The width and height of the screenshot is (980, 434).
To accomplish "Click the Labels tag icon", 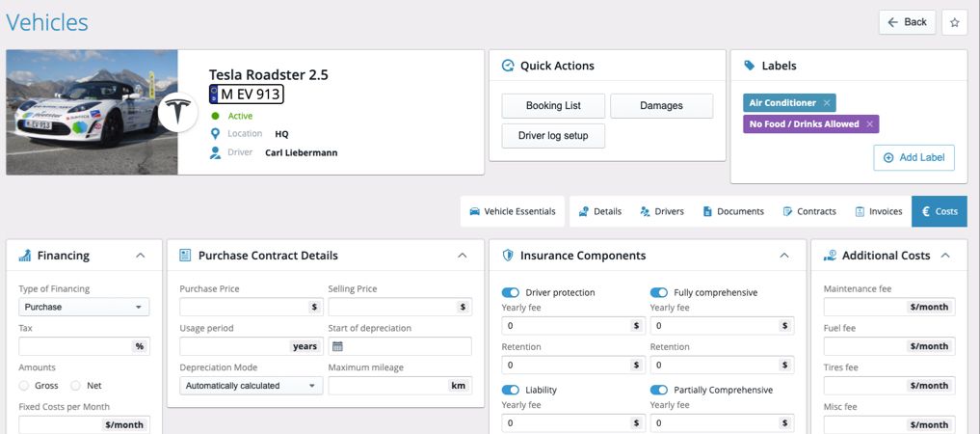I will tap(749, 66).
